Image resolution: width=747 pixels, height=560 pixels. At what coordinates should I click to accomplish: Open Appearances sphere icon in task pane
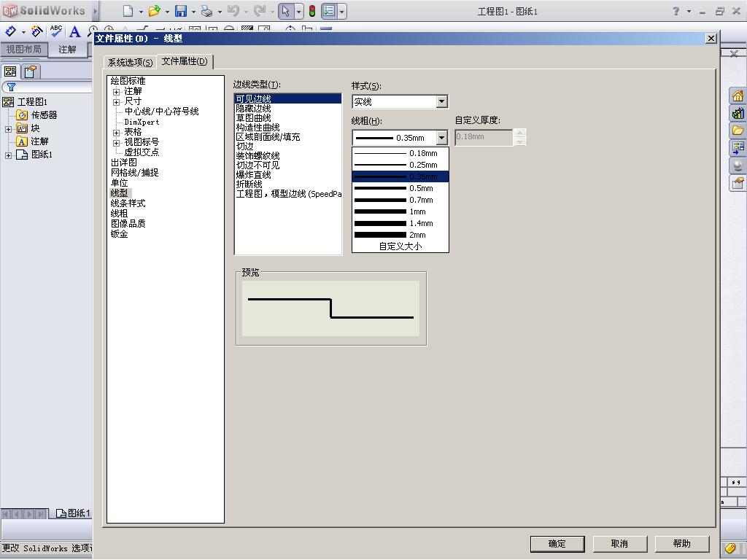click(738, 166)
